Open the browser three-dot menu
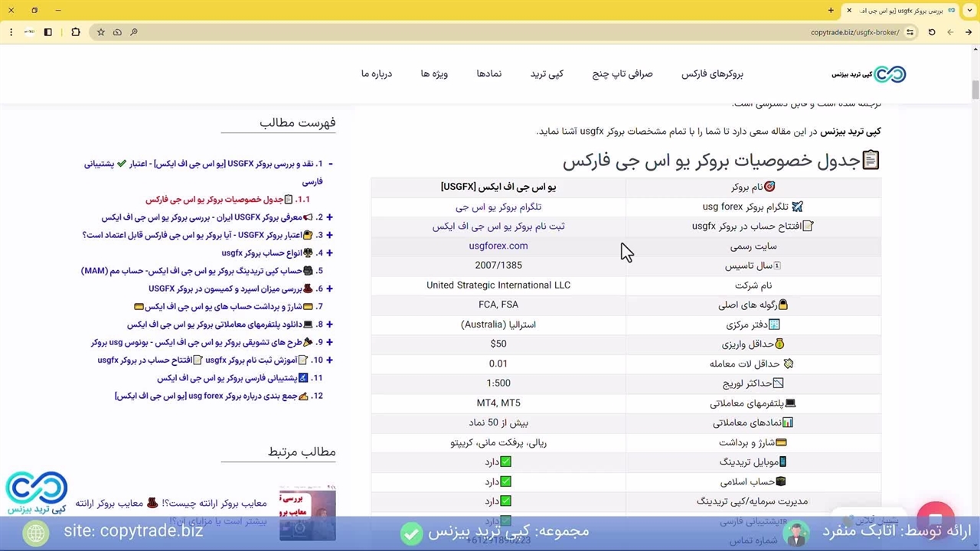The height and width of the screenshot is (551, 980). [11, 32]
